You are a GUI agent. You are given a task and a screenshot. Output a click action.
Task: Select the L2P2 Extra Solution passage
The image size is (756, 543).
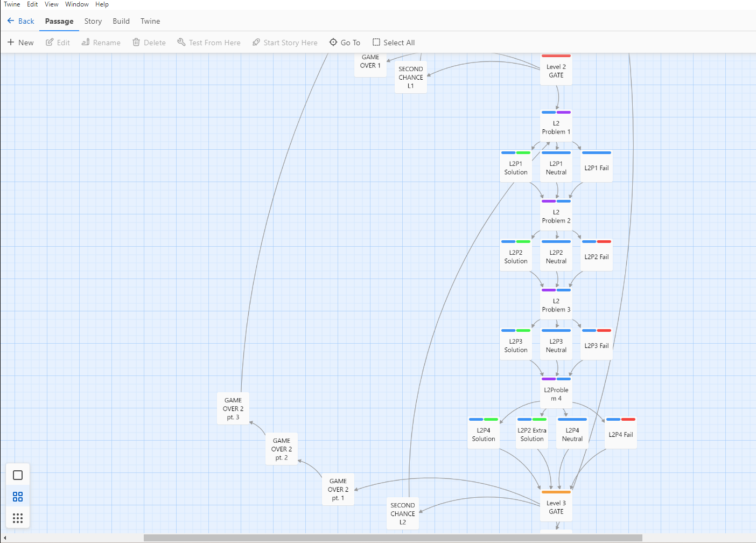532,433
